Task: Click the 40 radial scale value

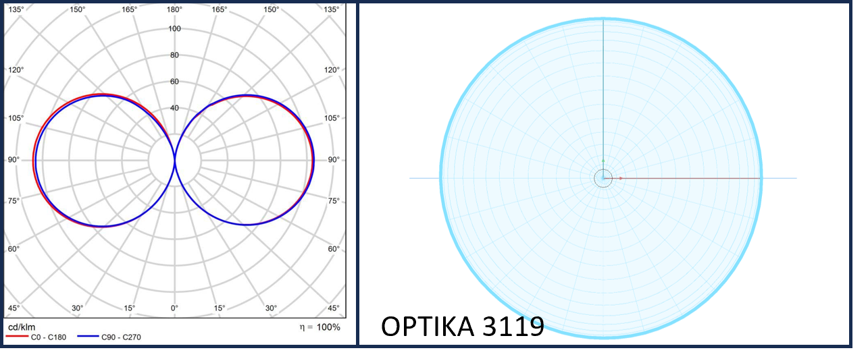Action: 174,108
